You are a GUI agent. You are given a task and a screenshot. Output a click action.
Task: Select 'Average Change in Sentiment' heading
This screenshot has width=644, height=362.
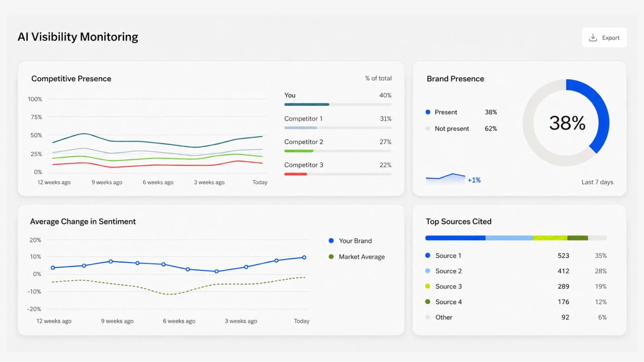coord(83,222)
